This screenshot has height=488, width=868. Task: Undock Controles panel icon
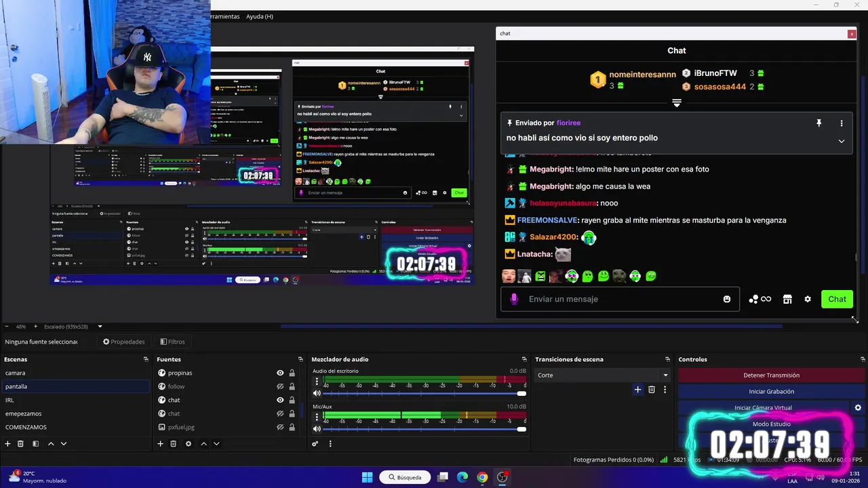pyautogui.click(x=863, y=359)
